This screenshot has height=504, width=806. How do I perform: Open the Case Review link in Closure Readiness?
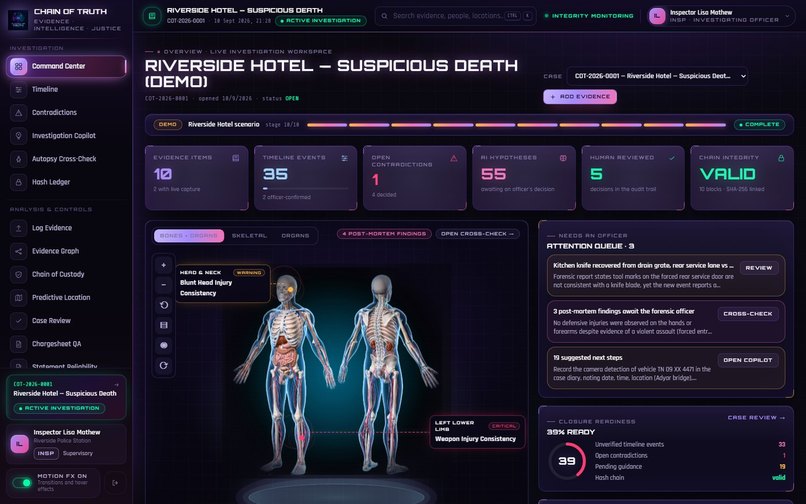[756, 418]
